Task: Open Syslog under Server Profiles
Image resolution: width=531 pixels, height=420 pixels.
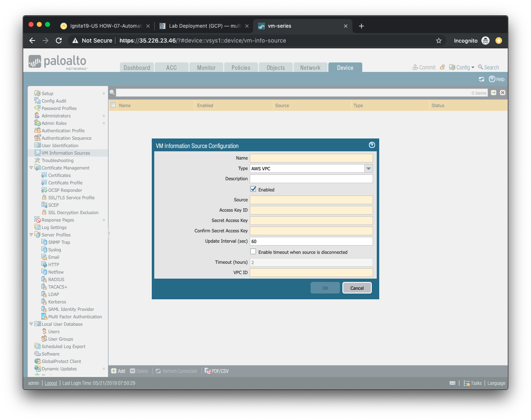Action: click(x=55, y=250)
